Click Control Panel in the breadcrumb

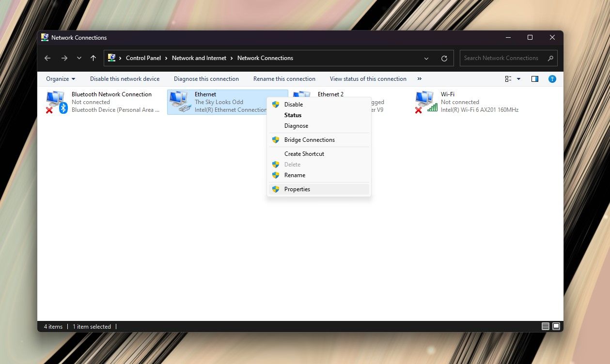pos(143,58)
